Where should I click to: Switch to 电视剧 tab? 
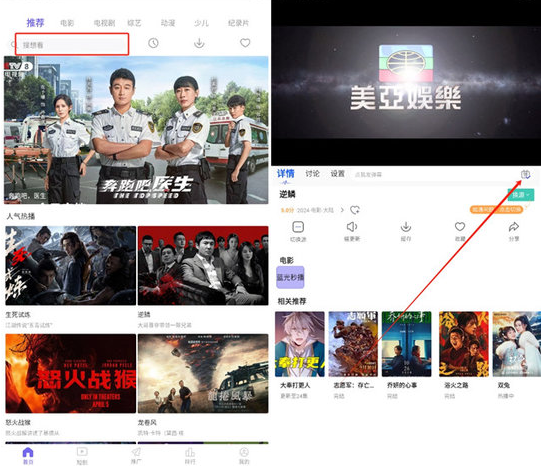pyautogui.click(x=104, y=23)
